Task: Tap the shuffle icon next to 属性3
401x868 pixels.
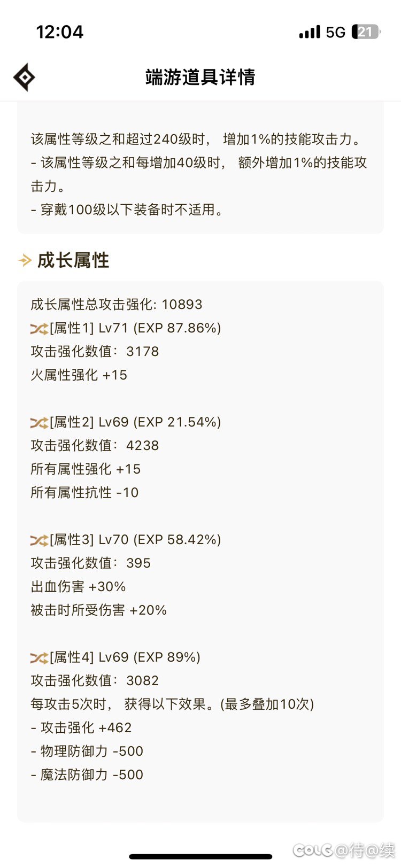Action: (39, 540)
